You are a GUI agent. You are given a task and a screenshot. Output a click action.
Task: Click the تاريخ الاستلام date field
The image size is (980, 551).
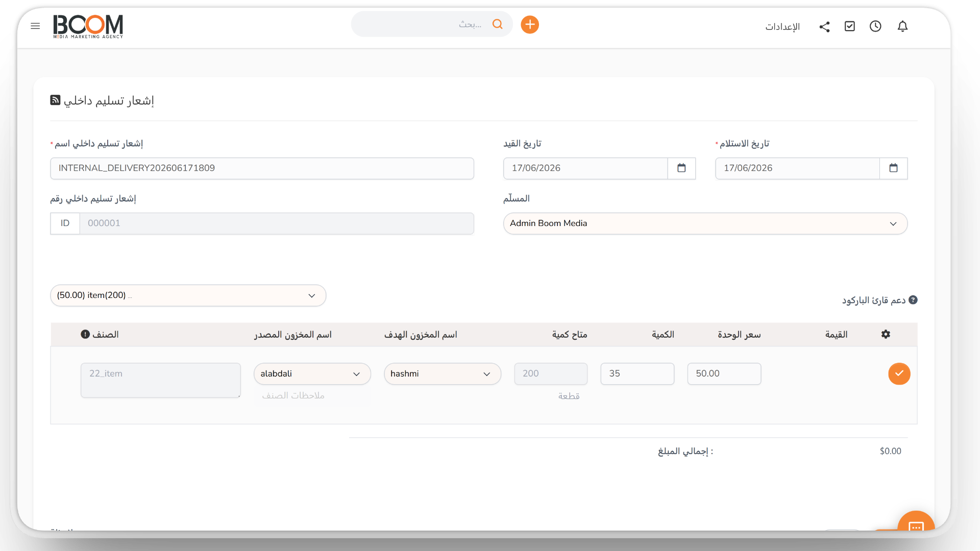pyautogui.click(x=798, y=168)
